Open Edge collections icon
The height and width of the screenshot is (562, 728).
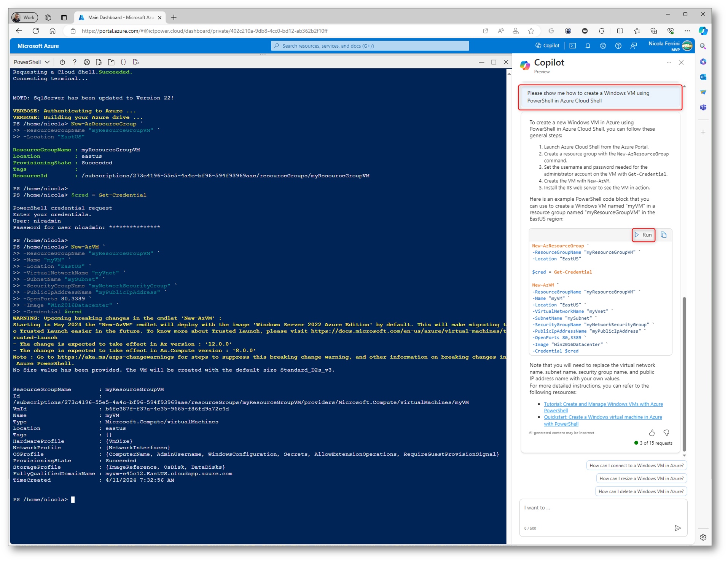653,31
